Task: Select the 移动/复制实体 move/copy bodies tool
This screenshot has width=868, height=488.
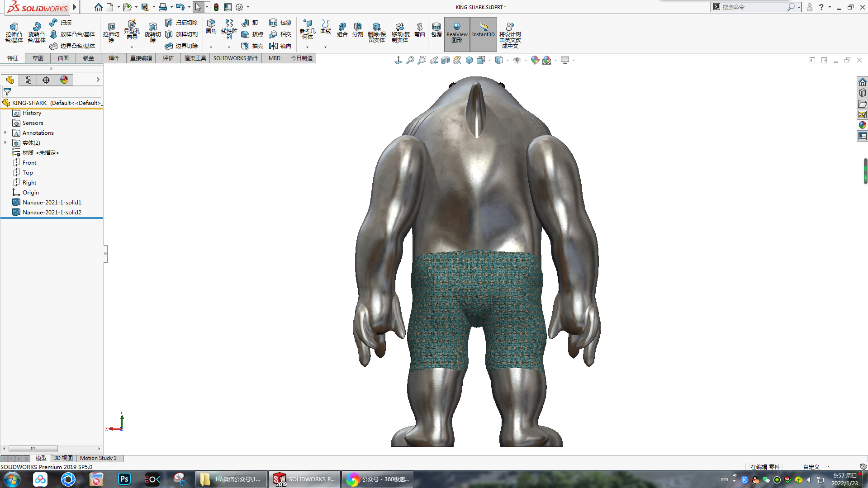Action: [400, 32]
